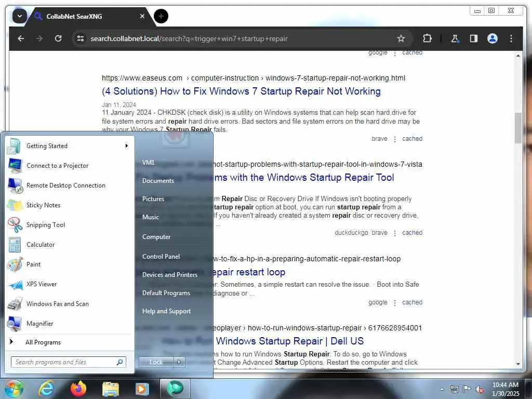
Task: Click the site info icon in address bar
Action: coord(81,38)
